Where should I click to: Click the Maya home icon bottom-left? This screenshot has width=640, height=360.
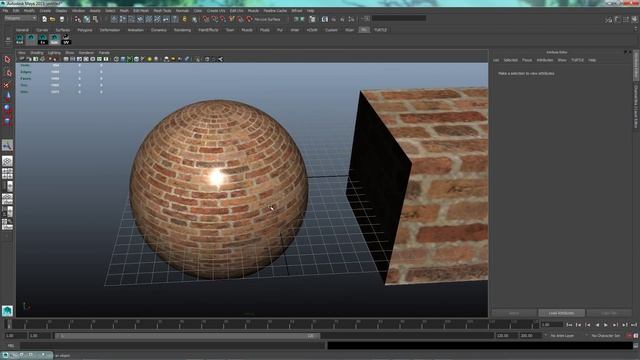(7, 311)
